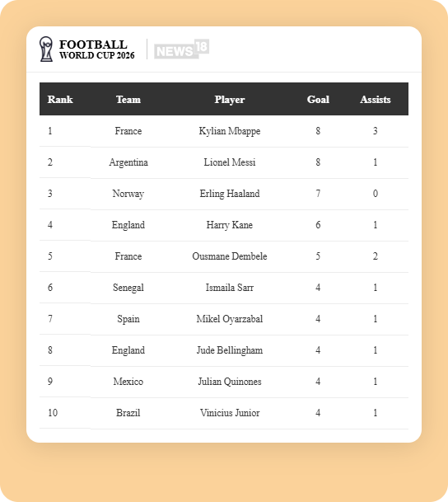The height and width of the screenshot is (502, 448).
Task: Select Lionel Messi player name
Action: 230,162
